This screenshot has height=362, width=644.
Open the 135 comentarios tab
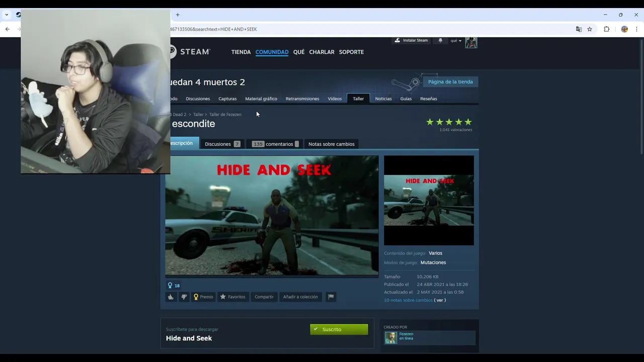tap(275, 144)
